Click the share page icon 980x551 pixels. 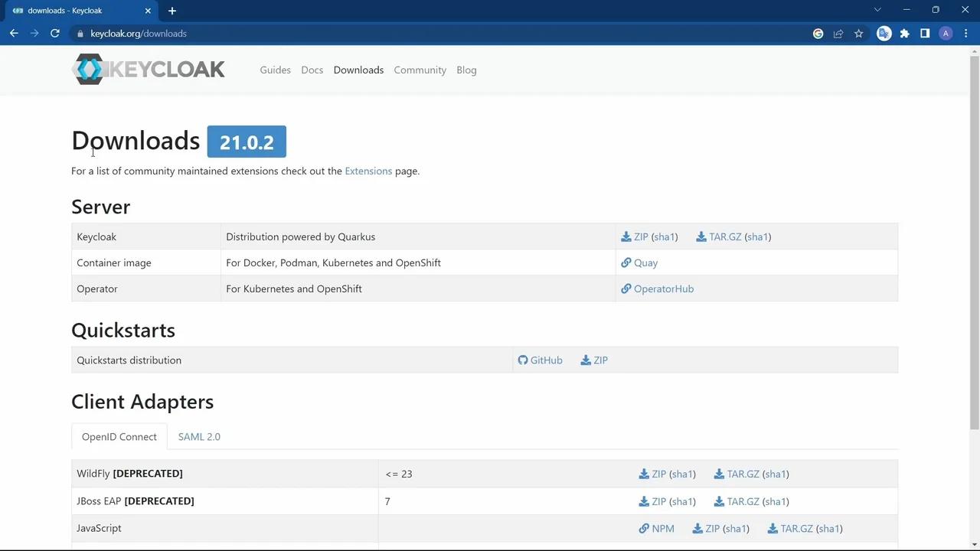point(838,34)
